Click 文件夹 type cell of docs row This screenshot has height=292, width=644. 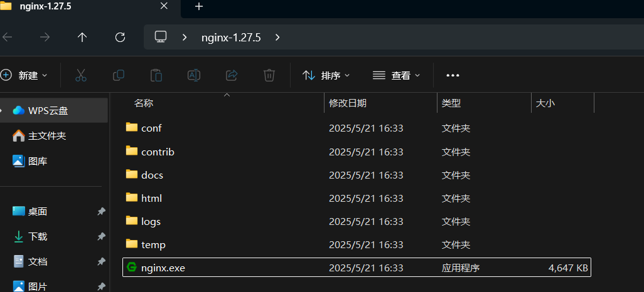point(456,175)
